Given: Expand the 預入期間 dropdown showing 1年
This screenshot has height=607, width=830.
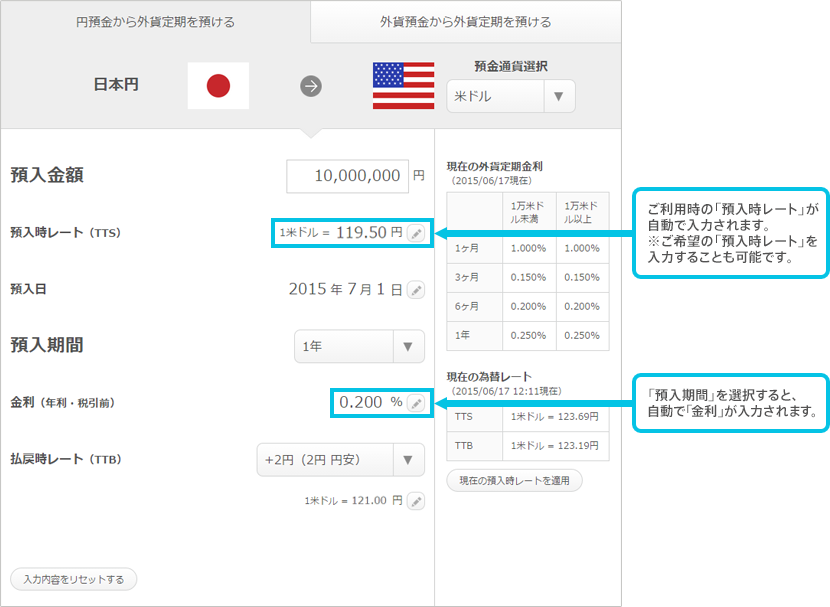Looking at the screenshot, I should 359,347.
